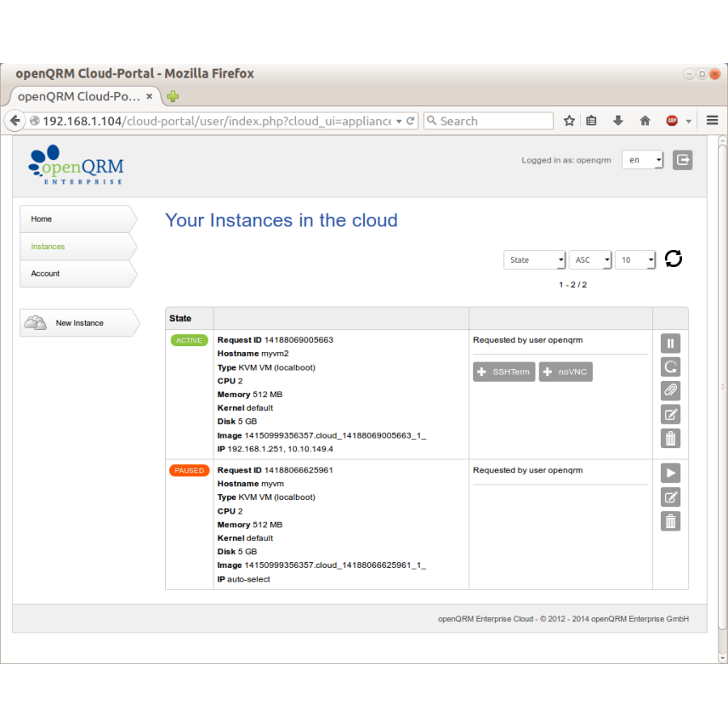Viewport: 728px width, 728px height.
Task: Bookmark this page with star icon
Action: click(569, 121)
